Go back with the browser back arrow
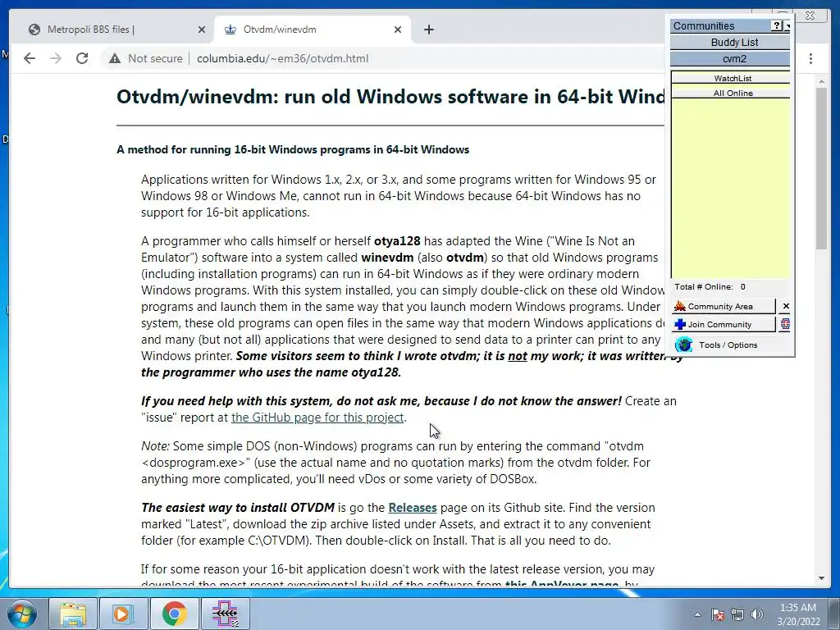 [30, 58]
